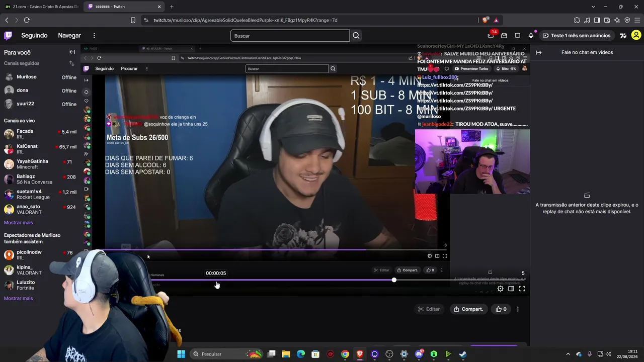Click the Buscar search field
The width and height of the screenshot is (644, 362).
coord(290,36)
